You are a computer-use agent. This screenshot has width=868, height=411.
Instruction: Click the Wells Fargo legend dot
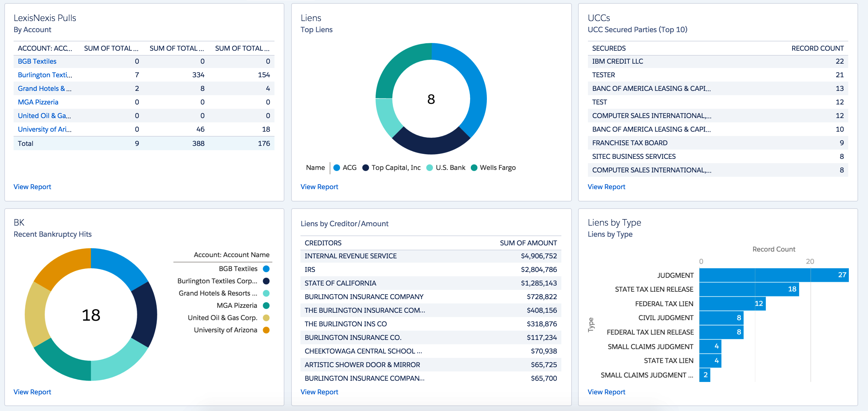pos(474,167)
